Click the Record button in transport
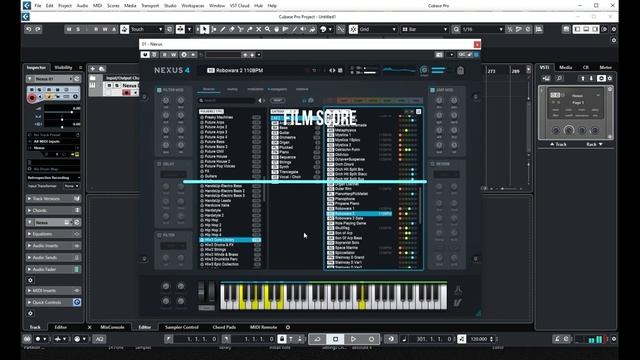640x360 pixels. click(x=371, y=339)
